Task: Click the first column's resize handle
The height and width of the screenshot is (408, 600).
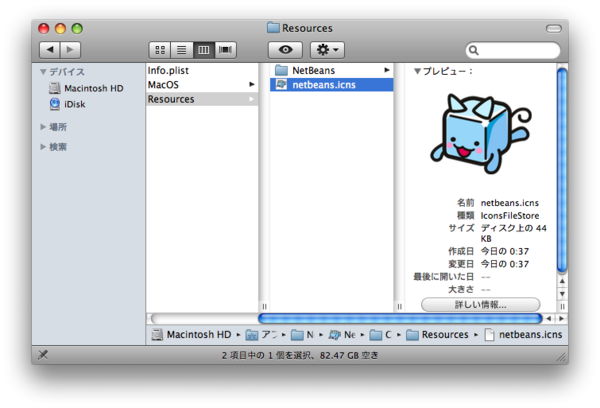Action: point(264,306)
